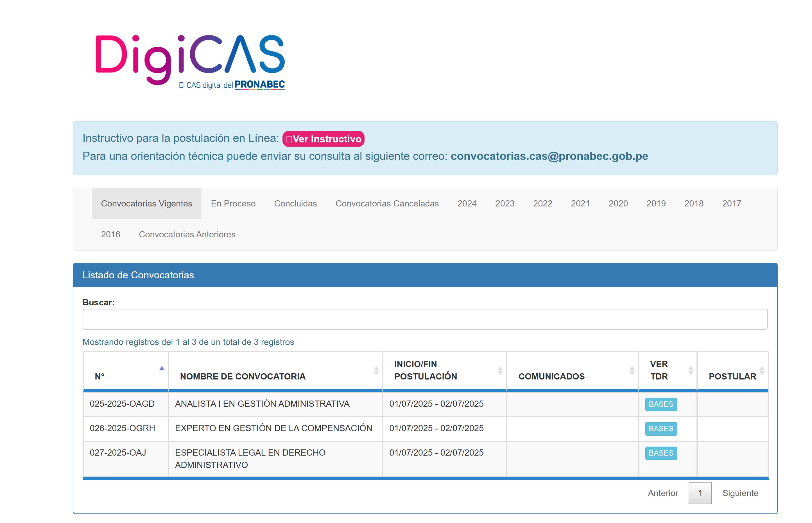Open BASES for 027-2025-OAJ
Viewport: 812px width, 523px height.
pos(661,453)
